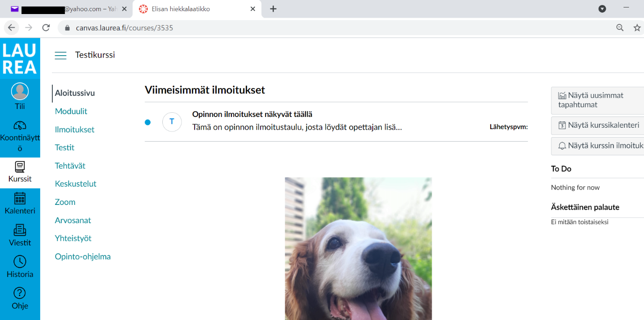Open the Ohje help icon
The height and width of the screenshot is (320, 644).
point(20,293)
